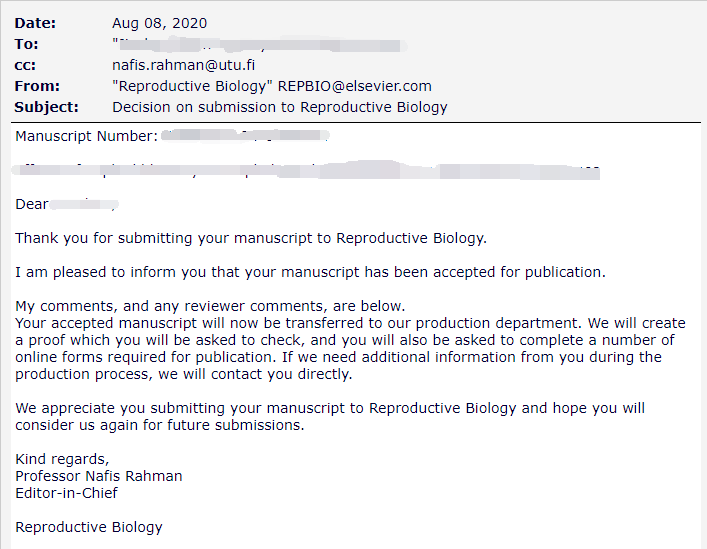This screenshot has height=549, width=707.
Task: Click the Dear salutation line
Action: point(67,204)
